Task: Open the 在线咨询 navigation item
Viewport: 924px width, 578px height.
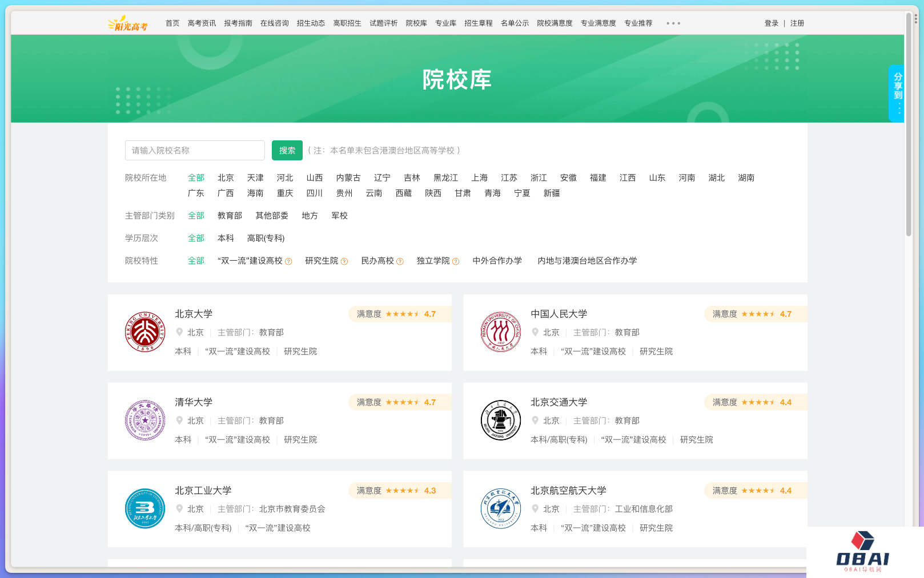Action: pos(275,23)
